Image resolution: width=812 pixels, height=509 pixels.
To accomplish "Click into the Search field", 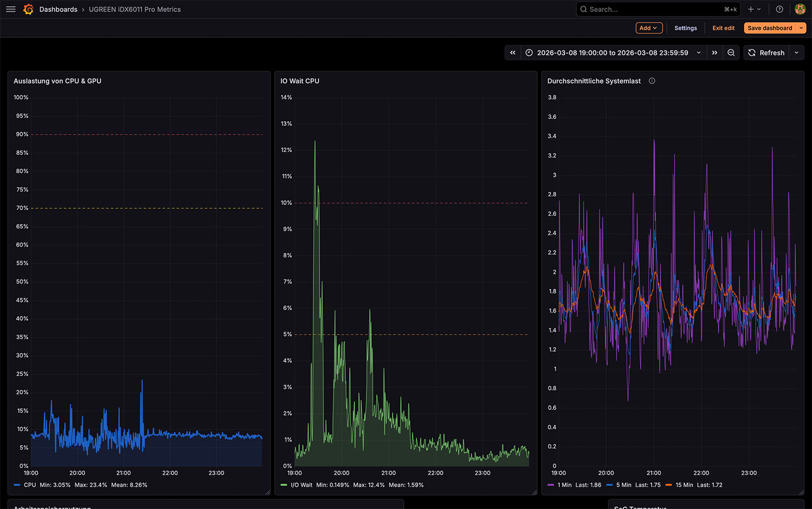I will [x=650, y=9].
